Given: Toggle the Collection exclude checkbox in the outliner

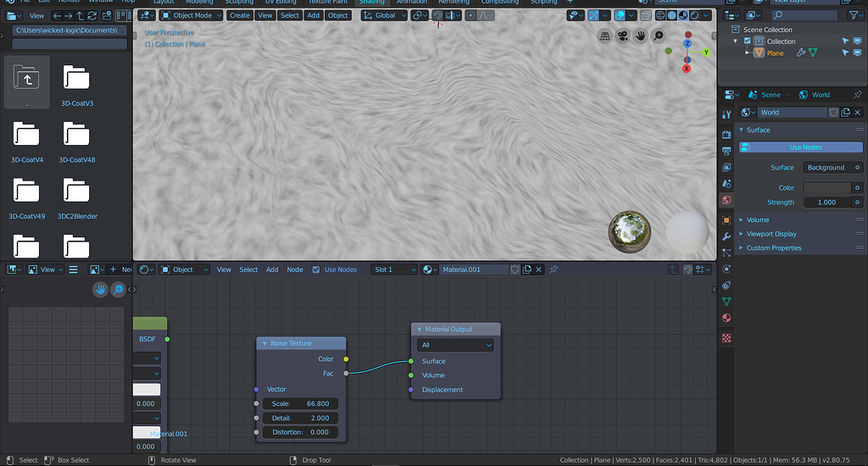Looking at the screenshot, I should point(748,41).
